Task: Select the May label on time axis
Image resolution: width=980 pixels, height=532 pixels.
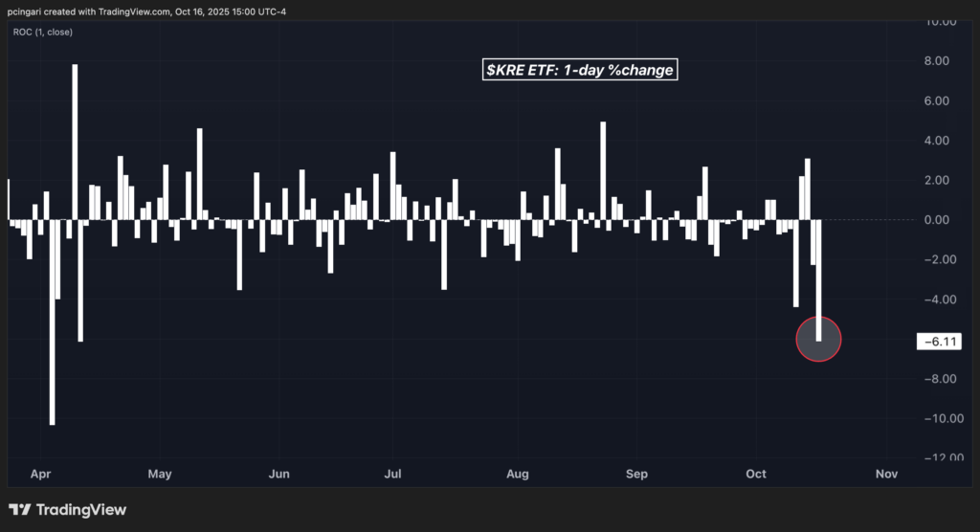Action: pos(160,474)
